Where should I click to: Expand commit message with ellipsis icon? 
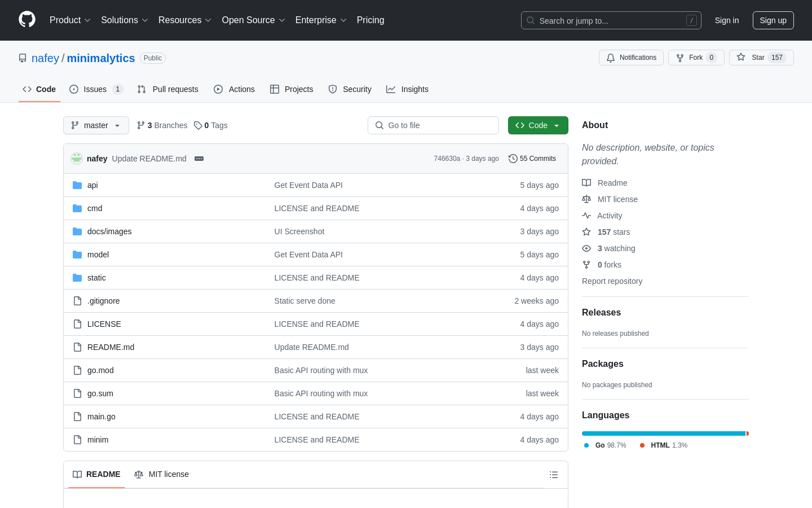coord(199,159)
